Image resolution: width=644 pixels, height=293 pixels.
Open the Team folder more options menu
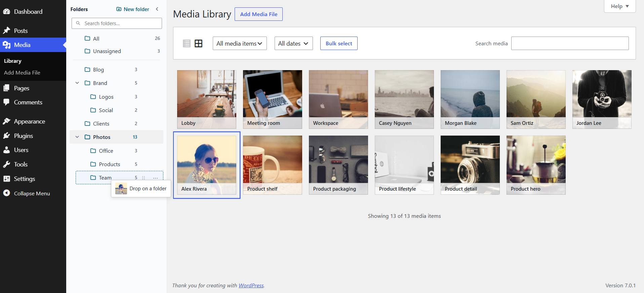[x=155, y=178]
